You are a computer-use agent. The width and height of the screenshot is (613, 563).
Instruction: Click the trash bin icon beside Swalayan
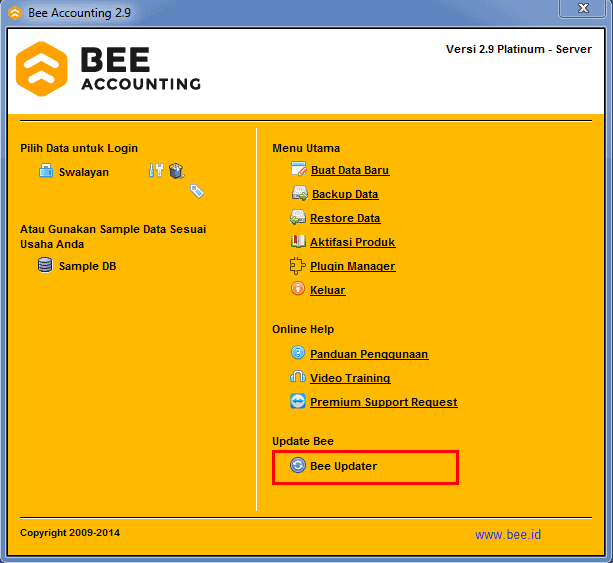tap(177, 171)
